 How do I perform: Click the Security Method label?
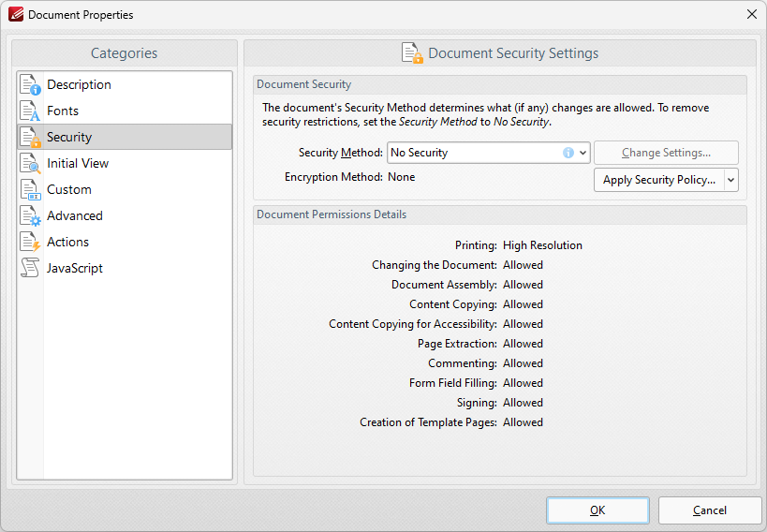pyautogui.click(x=341, y=153)
